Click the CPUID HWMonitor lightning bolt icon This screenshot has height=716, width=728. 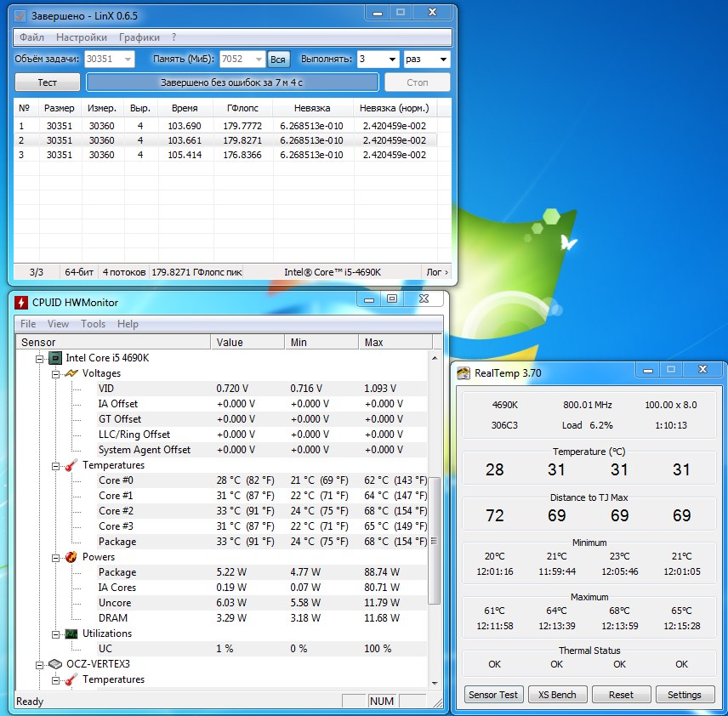coord(21,303)
